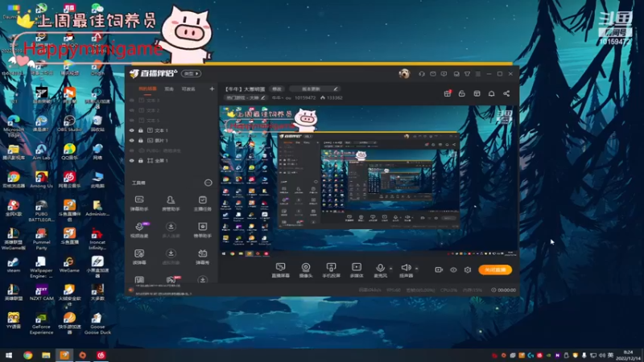Click the funnel icon in the title bar

pos(467,74)
